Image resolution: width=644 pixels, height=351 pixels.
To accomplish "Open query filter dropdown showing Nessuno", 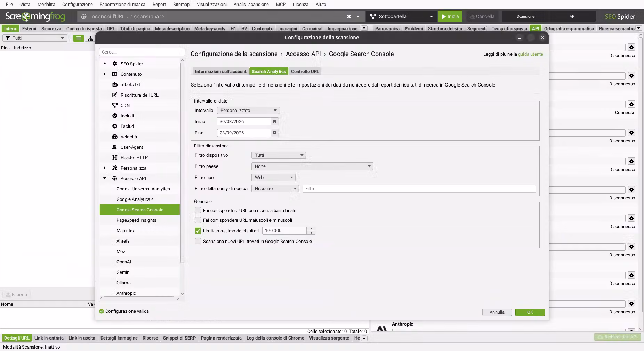I will point(275,189).
